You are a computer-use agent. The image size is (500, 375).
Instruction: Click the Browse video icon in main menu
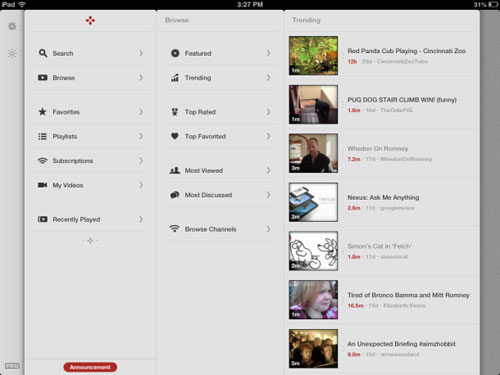pos(43,78)
